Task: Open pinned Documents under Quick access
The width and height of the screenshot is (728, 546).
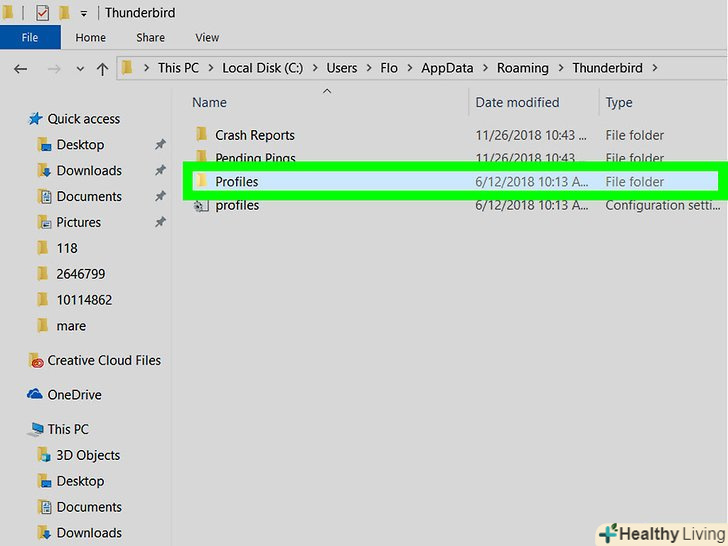Action: pos(89,197)
